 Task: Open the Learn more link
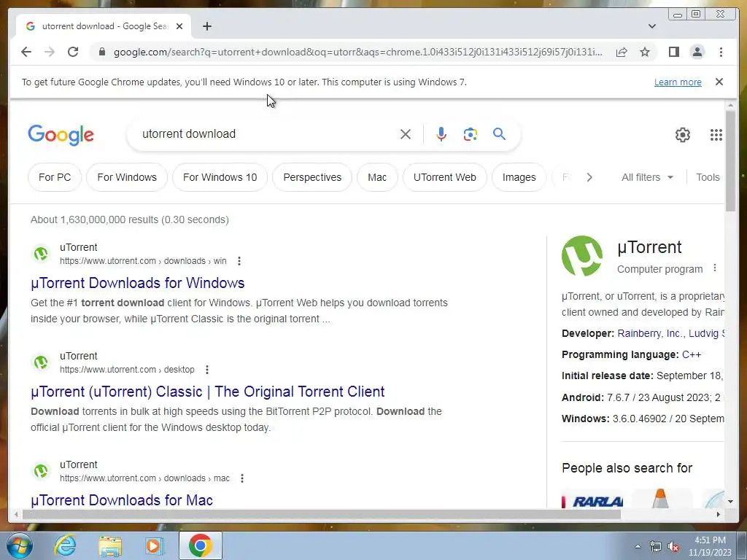click(678, 82)
